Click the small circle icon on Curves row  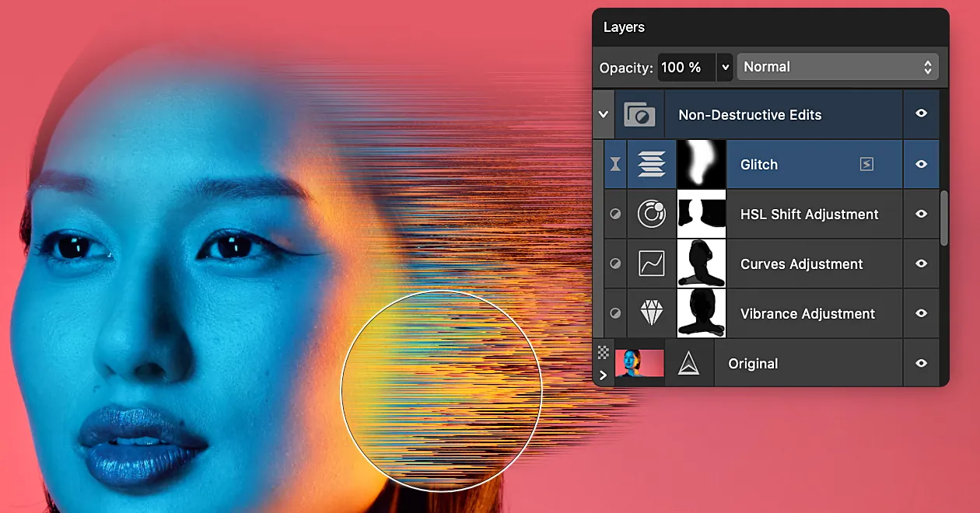(x=615, y=263)
